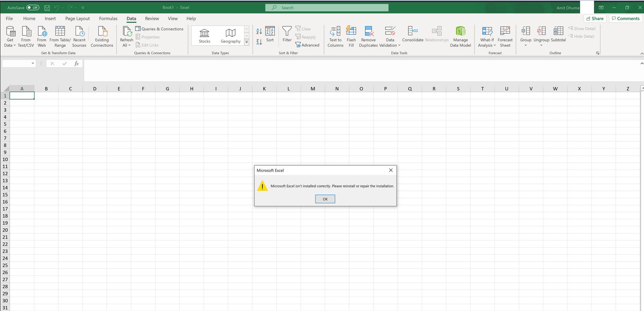
Task: Open the Group dropdown arrow
Action: point(526,45)
